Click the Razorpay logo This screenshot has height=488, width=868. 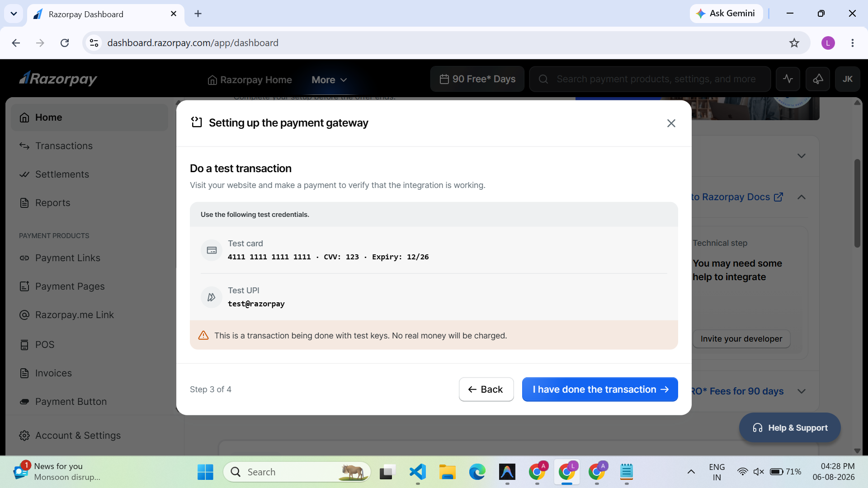coord(58,79)
